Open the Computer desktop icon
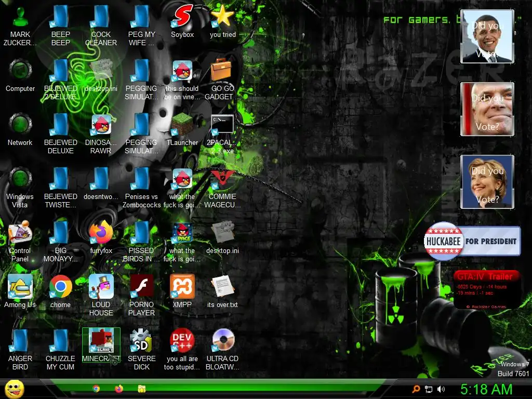 [20, 75]
